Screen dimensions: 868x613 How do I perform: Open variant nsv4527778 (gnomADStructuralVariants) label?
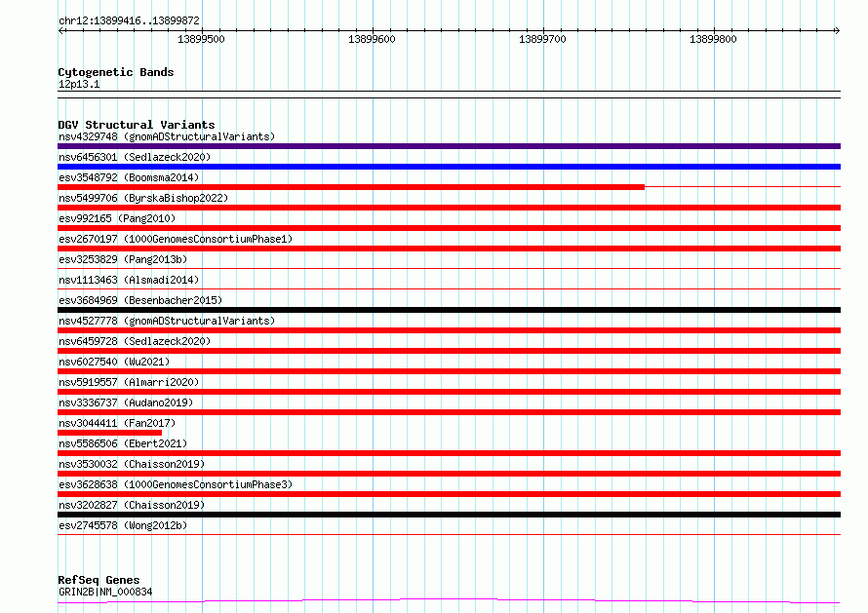click(167, 321)
